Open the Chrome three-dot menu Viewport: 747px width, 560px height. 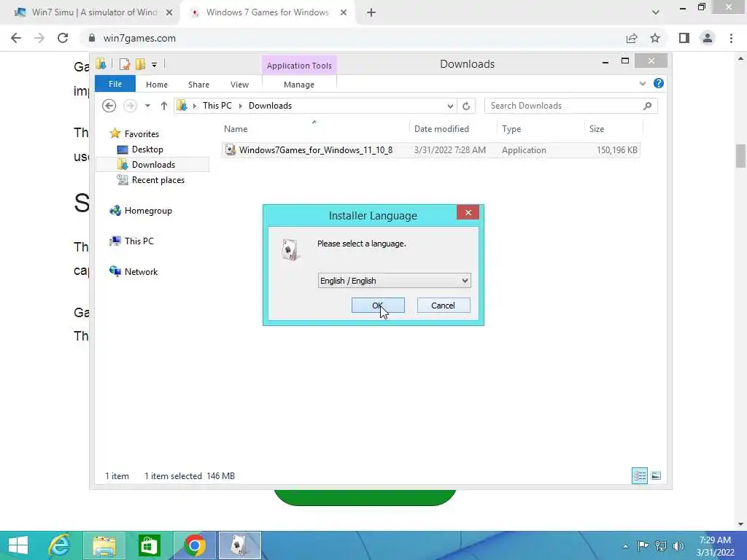click(x=731, y=38)
